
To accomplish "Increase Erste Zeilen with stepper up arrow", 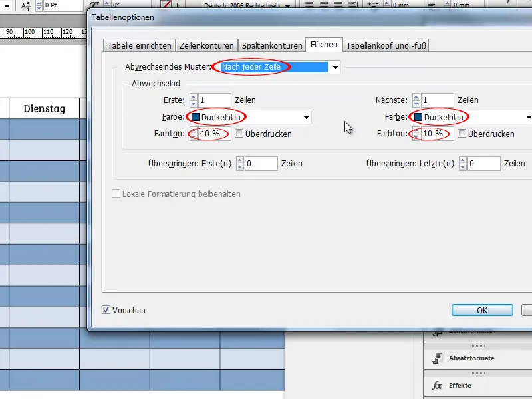I will (194, 97).
